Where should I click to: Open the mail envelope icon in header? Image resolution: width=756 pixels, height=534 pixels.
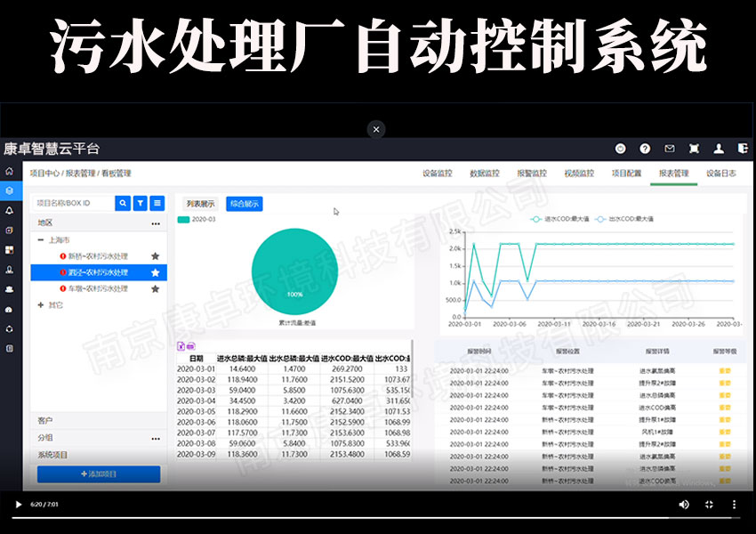[670, 149]
